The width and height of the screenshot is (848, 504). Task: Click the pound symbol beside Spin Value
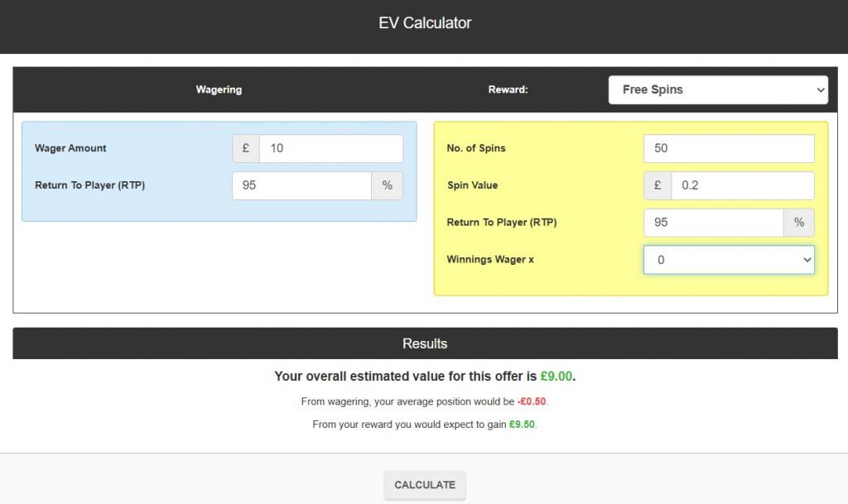click(658, 185)
